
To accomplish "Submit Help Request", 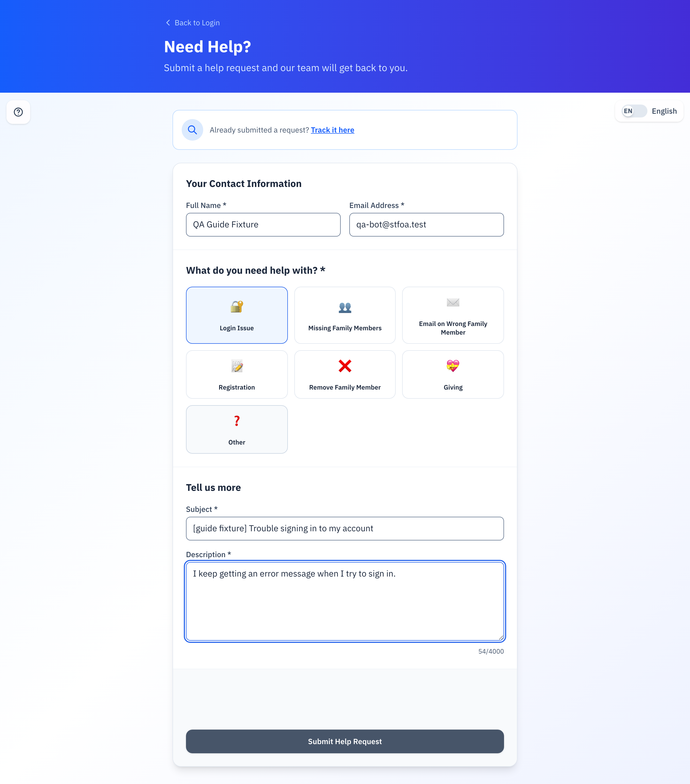I will point(345,741).
